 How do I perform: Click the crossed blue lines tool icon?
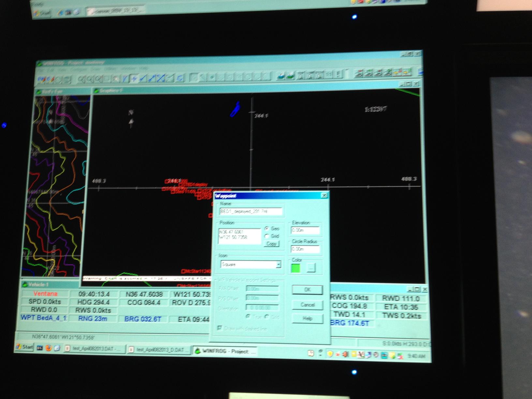pos(161,78)
